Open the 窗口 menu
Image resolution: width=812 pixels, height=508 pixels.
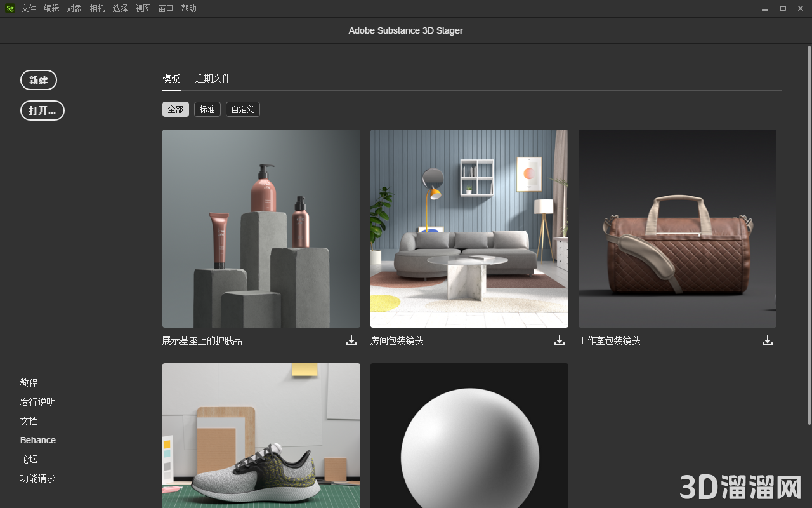(x=166, y=8)
